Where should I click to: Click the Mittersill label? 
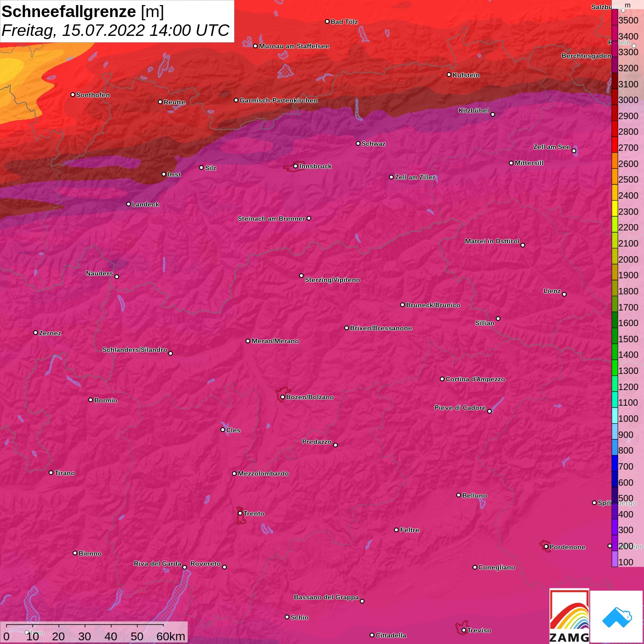pyautogui.click(x=529, y=163)
